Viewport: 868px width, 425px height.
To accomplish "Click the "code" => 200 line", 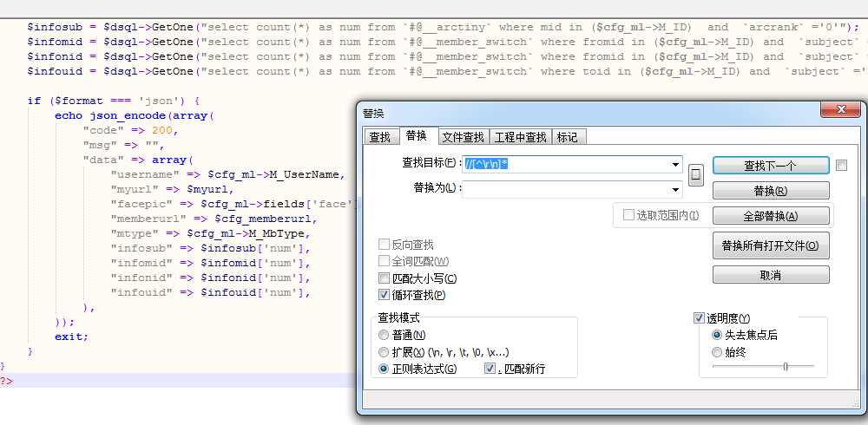I will pos(131,131).
